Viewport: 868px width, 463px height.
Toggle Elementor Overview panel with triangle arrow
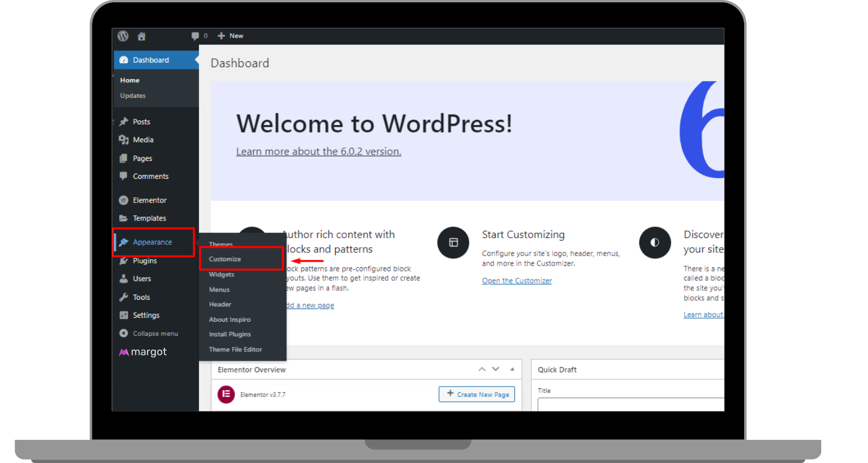pyautogui.click(x=512, y=369)
